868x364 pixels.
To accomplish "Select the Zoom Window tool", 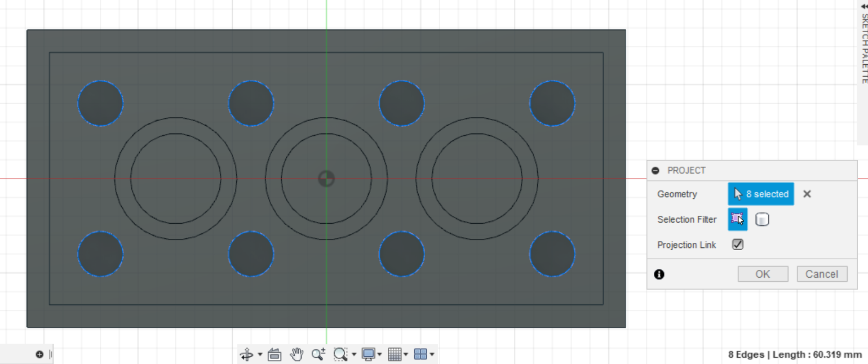I will point(339,354).
